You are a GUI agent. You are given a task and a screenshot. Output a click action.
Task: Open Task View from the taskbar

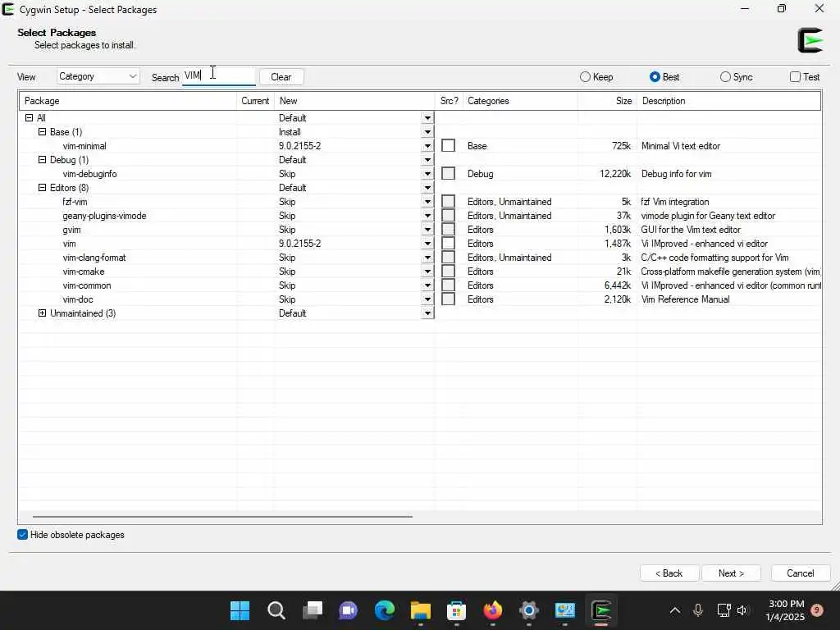pos(313,610)
